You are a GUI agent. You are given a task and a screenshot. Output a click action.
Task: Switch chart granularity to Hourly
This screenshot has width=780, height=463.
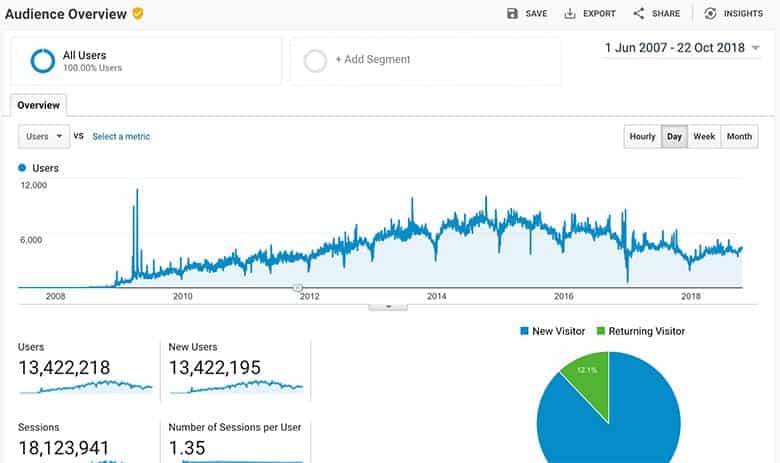[642, 136]
